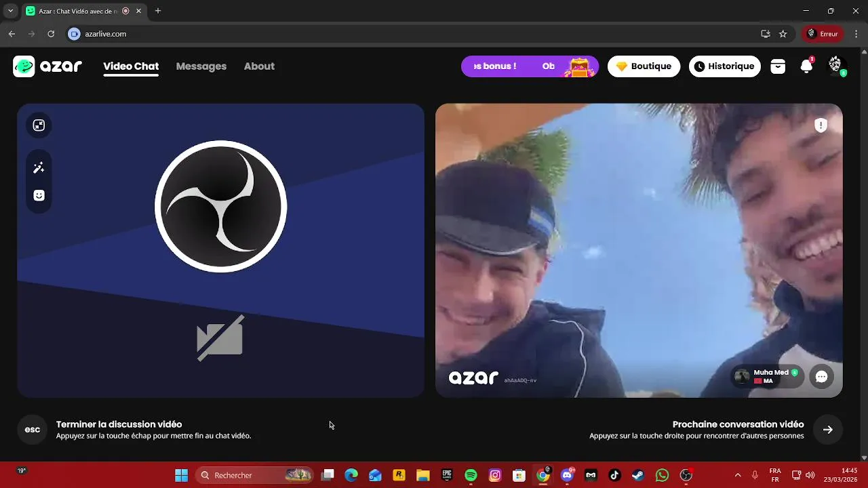Click Prochaine conversation vidéo
Viewport: 868px width, 488px height.
pos(738,424)
